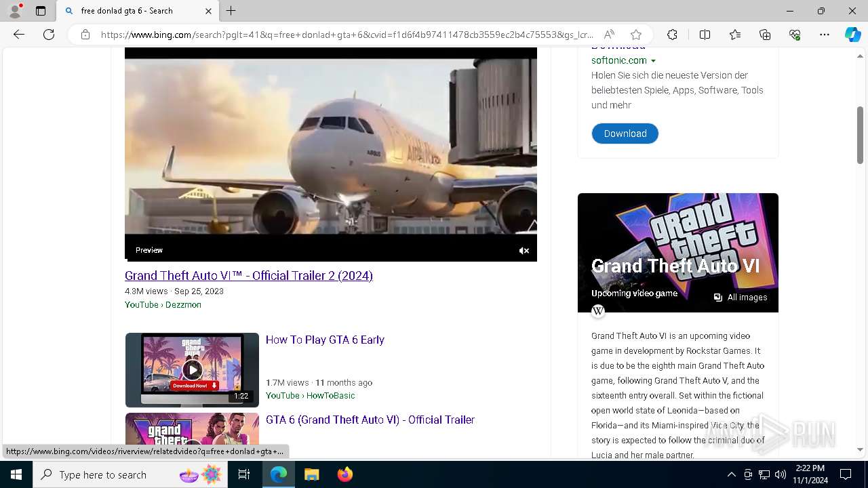The width and height of the screenshot is (868, 488).
Task: Open Read aloud in address bar
Action: 609,35
